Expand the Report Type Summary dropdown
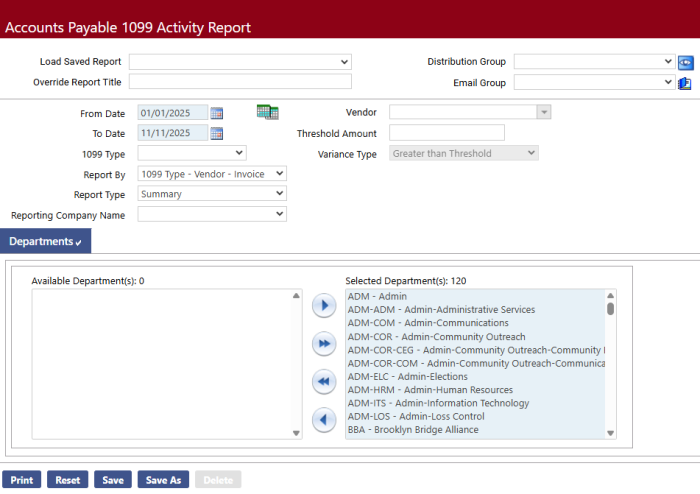 pyautogui.click(x=212, y=194)
